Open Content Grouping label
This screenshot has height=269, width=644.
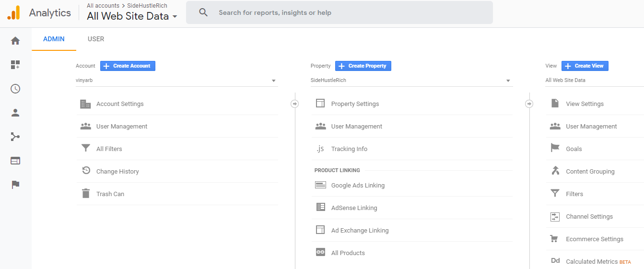[x=590, y=172]
